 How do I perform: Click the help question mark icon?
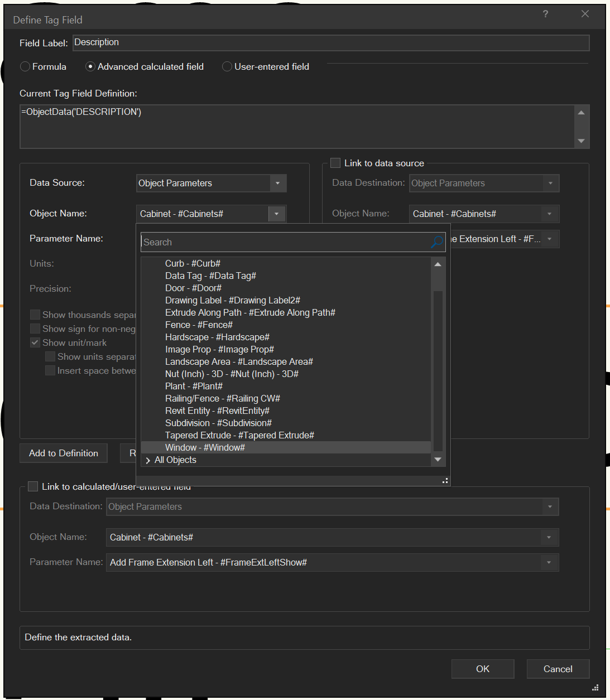[x=545, y=14]
